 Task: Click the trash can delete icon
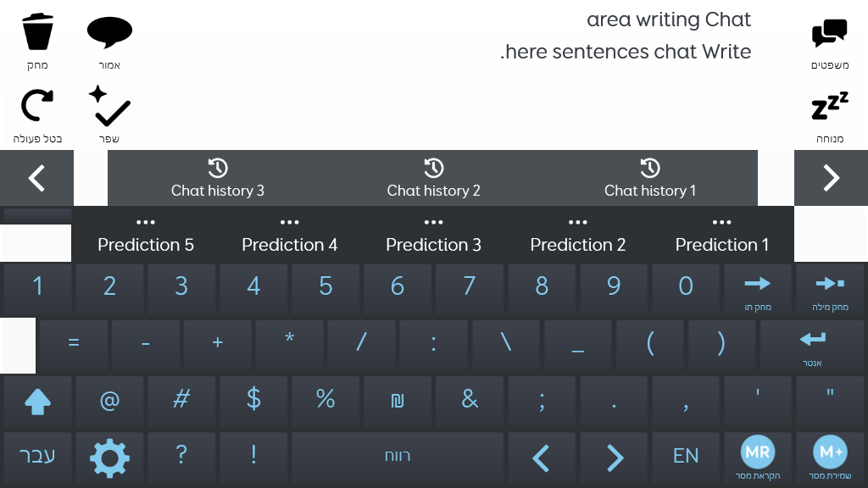pyautogui.click(x=37, y=33)
